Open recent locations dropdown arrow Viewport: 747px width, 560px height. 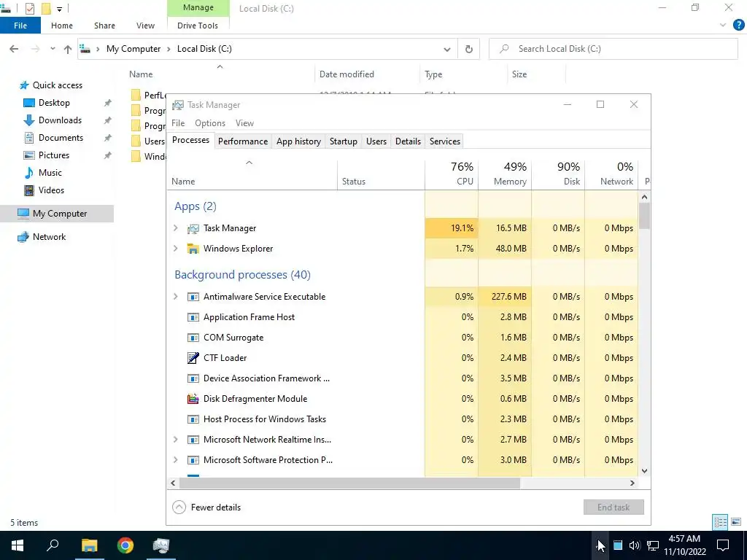[53, 49]
